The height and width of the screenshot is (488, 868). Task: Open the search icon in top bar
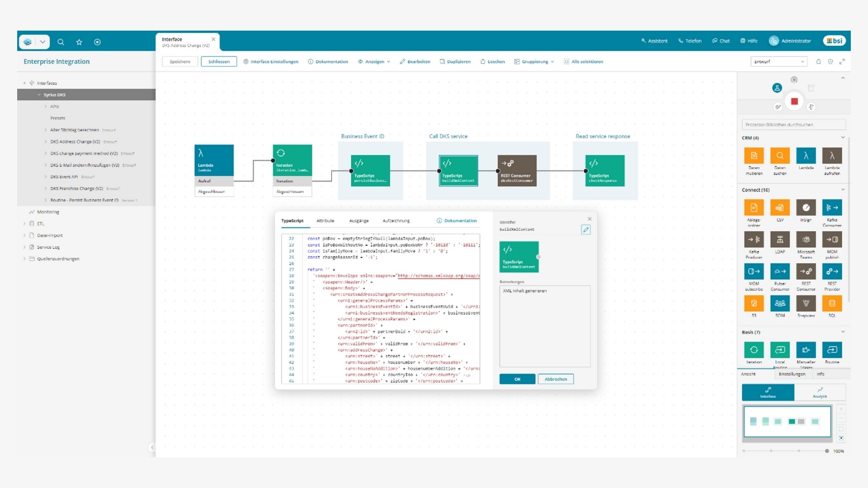pyautogui.click(x=61, y=42)
